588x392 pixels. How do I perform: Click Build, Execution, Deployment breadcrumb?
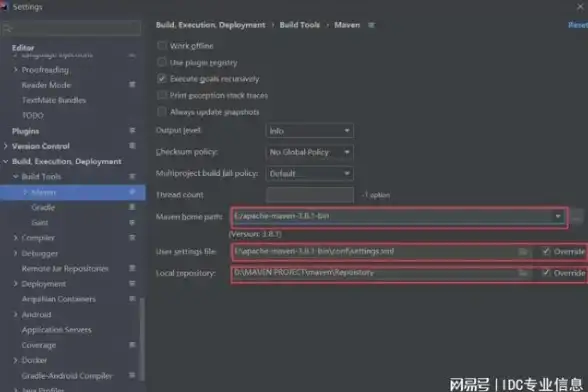coord(210,25)
